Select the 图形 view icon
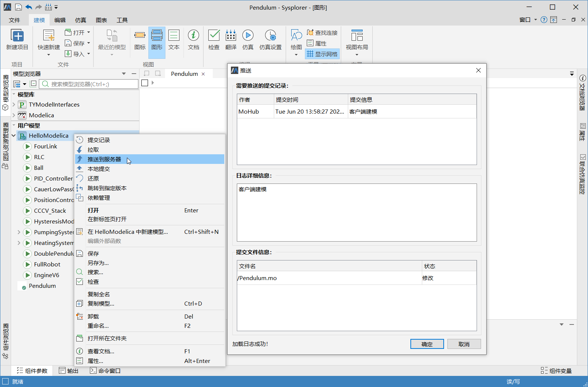 [157, 35]
